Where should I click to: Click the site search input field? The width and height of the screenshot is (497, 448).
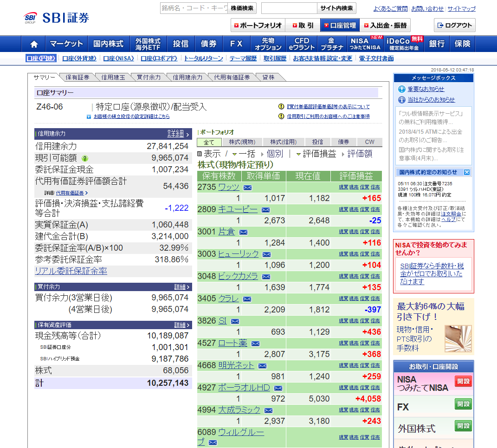point(290,8)
